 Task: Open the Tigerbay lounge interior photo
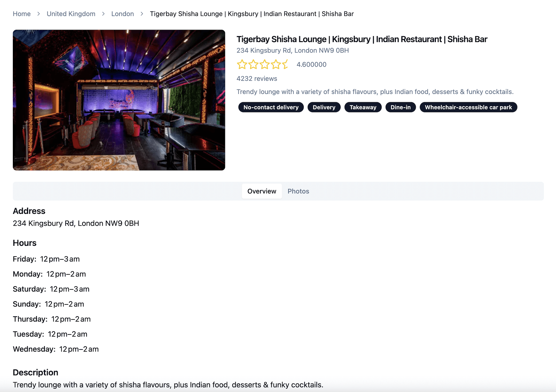pos(119,100)
